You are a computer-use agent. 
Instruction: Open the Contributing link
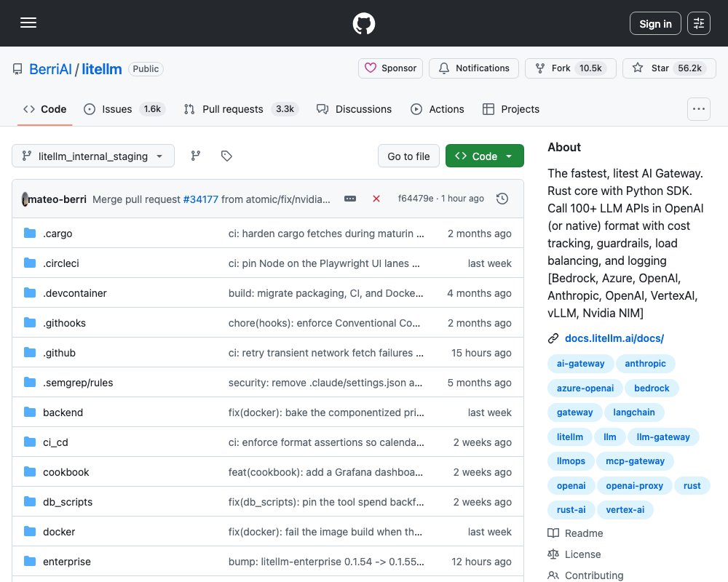click(x=594, y=575)
